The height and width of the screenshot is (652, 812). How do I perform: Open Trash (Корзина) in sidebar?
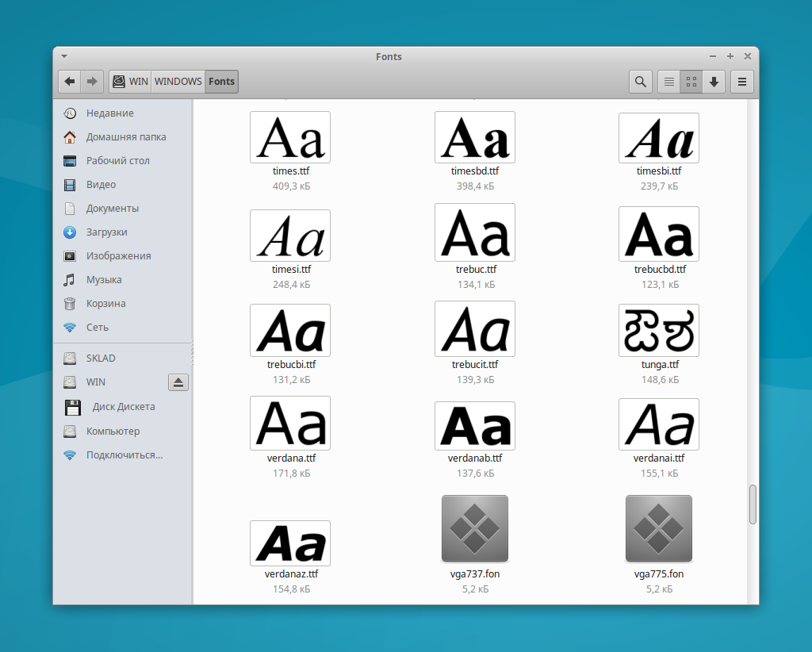tap(105, 304)
